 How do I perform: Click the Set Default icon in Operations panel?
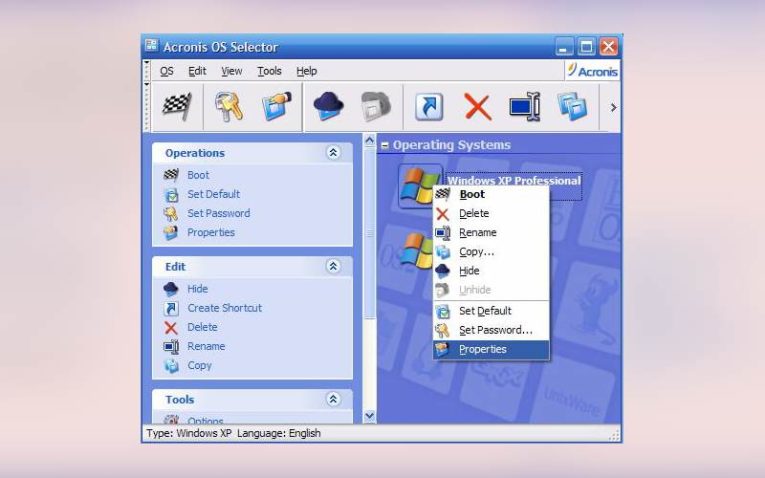[171, 195]
